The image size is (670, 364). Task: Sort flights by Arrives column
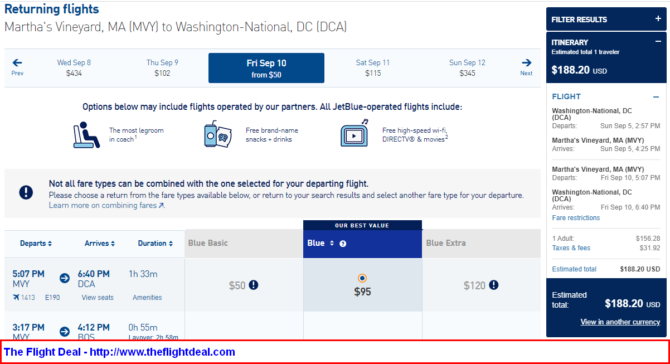point(100,243)
